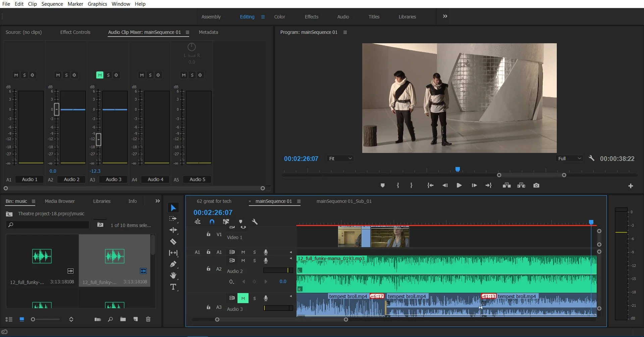Image resolution: width=644 pixels, height=337 pixels.
Task: Toggle the A2 track lock
Action: coord(208,269)
